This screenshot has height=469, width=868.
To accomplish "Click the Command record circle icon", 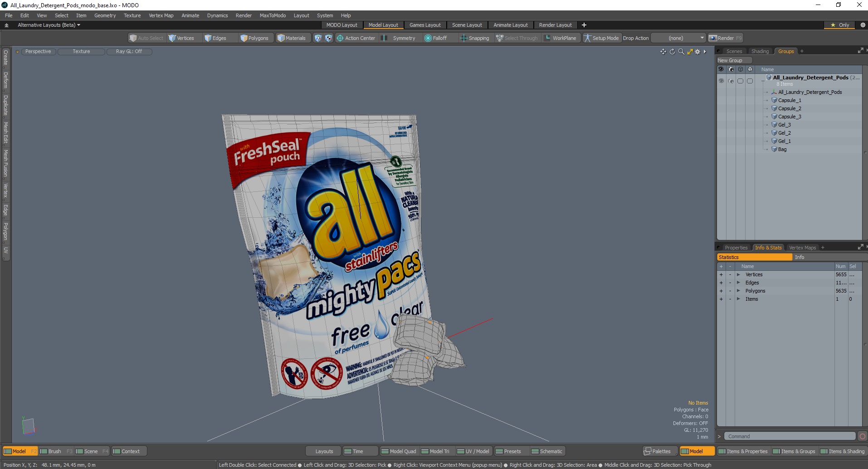I will (x=863, y=436).
